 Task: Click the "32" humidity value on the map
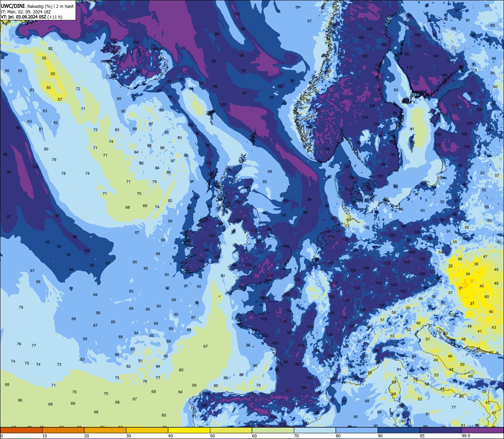click(450, 266)
